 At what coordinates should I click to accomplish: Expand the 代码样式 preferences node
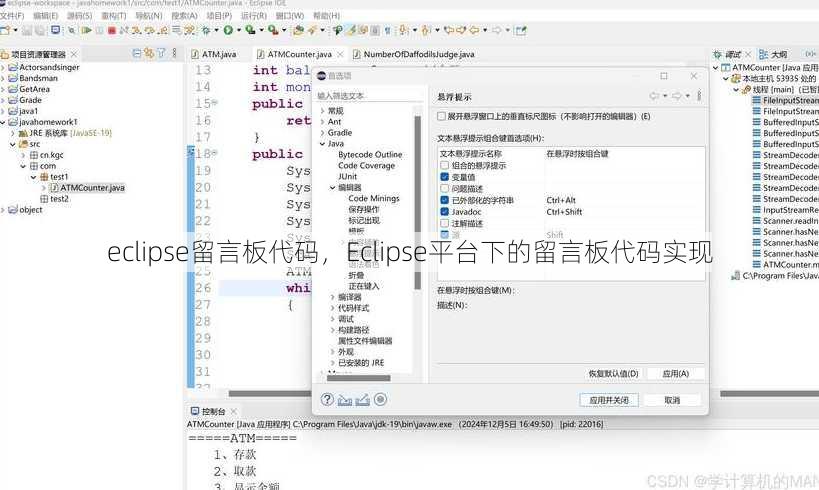pyautogui.click(x=333, y=308)
